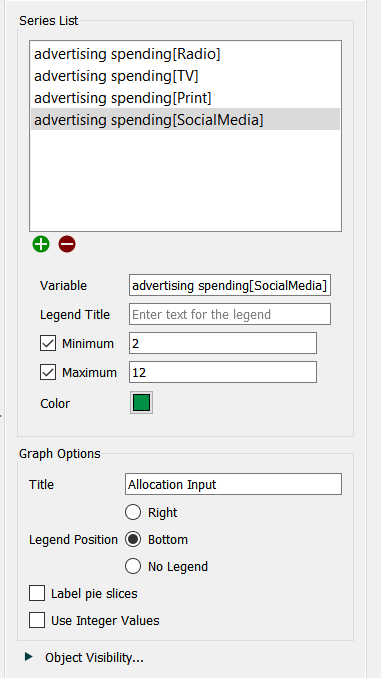This screenshot has width=381, height=678.
Task: Click the green add series icon
Action: (x=41, y=244)
